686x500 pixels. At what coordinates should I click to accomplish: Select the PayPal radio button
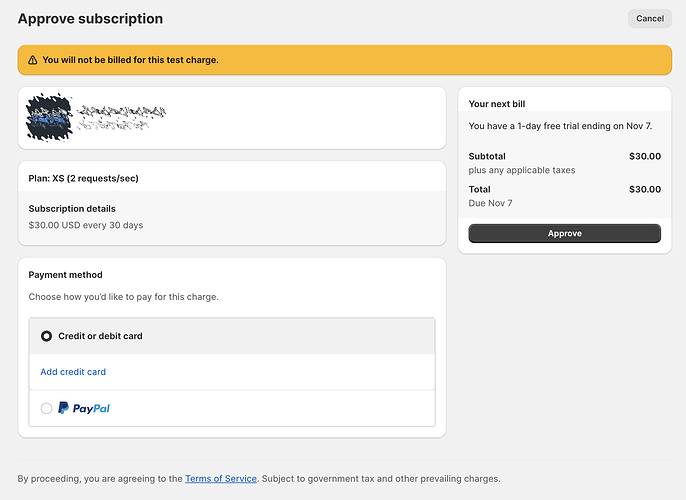(x=46, y=408)
